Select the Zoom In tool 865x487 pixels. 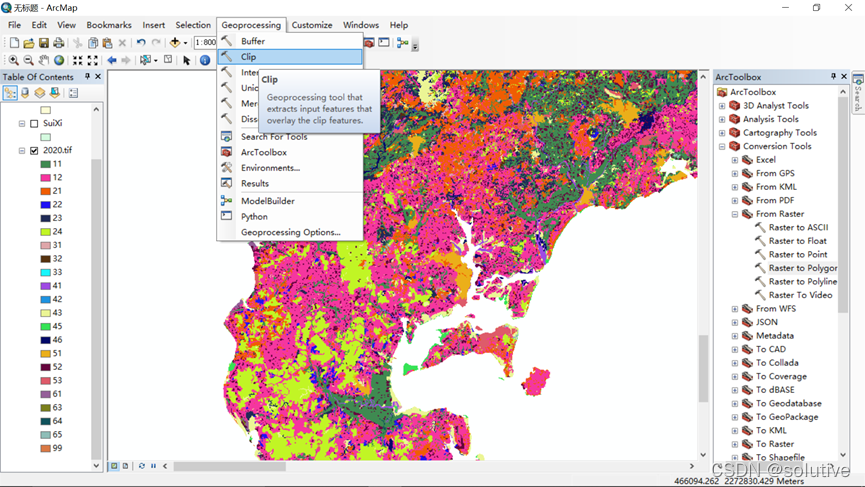[14, 60]
